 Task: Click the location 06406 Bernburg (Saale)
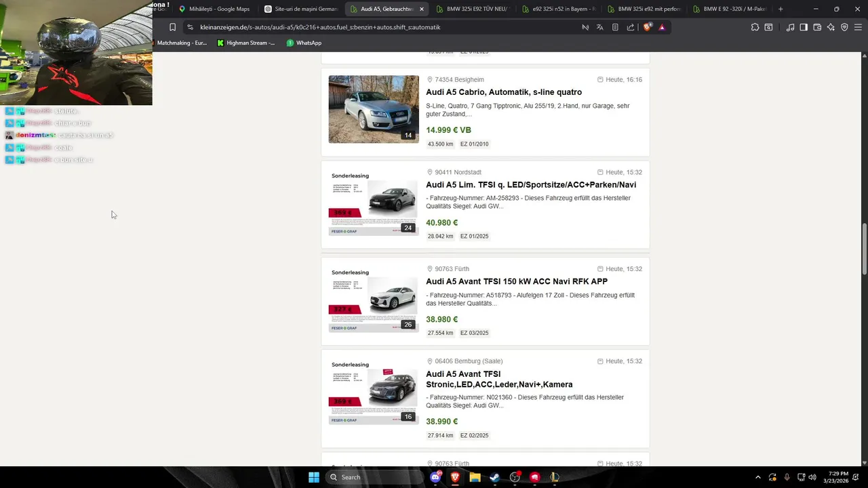(469, 361)
